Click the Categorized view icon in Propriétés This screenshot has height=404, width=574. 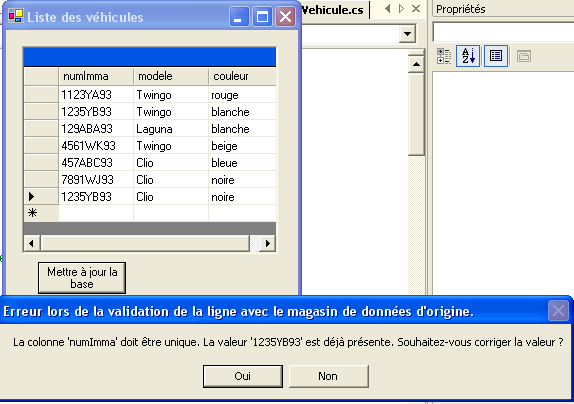pyautogui.click(x=444, y=56)
